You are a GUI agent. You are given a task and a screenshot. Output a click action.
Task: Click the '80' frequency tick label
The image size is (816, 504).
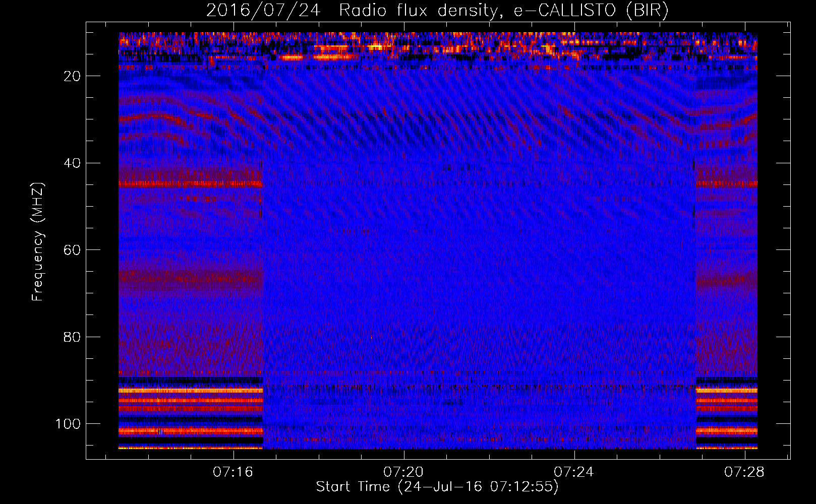[73, 337]
